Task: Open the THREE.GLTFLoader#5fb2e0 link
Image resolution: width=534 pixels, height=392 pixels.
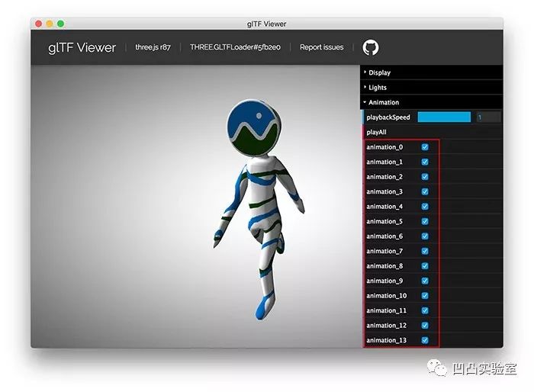Action: point(235,47)
